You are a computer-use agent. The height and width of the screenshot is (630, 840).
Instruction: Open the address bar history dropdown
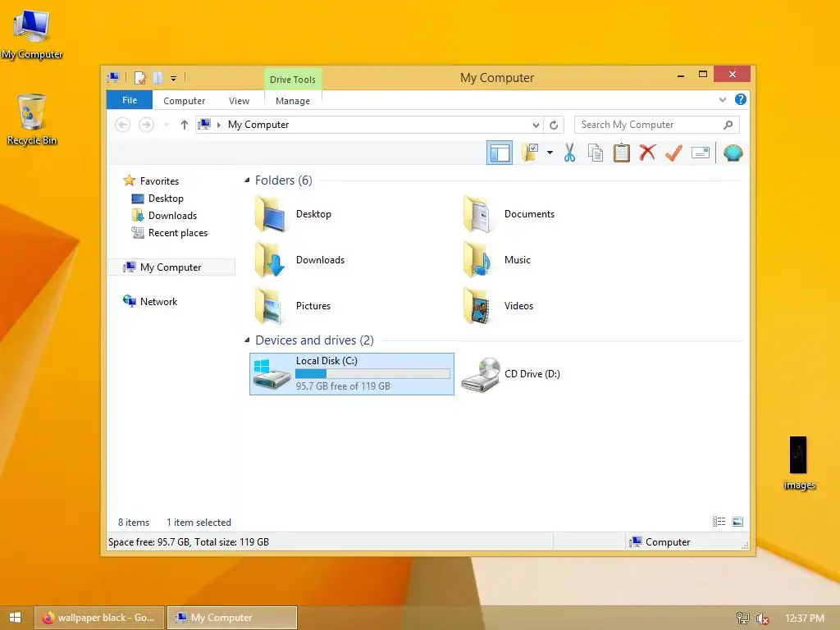point(536,126)
